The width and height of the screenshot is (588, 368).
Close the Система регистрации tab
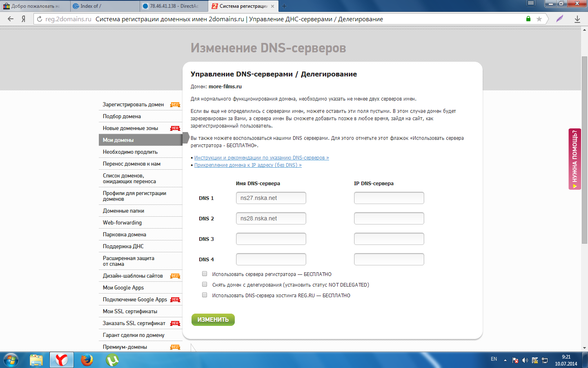[273, 6]
